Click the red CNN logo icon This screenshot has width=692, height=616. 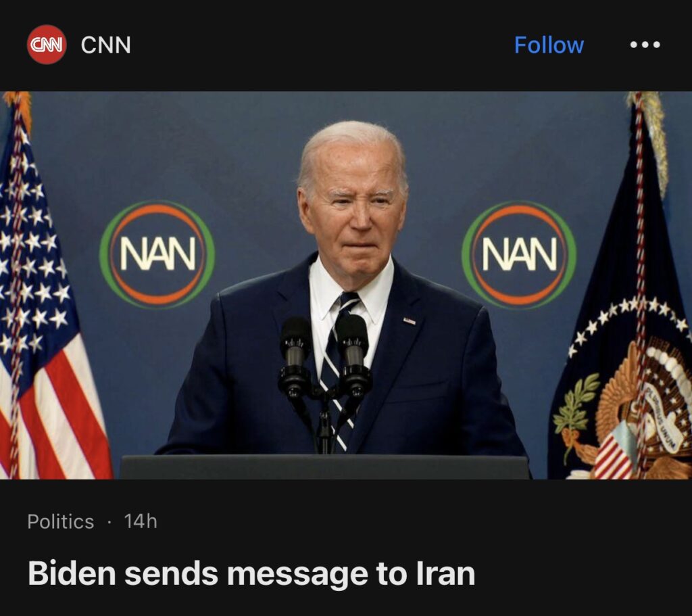47,45
